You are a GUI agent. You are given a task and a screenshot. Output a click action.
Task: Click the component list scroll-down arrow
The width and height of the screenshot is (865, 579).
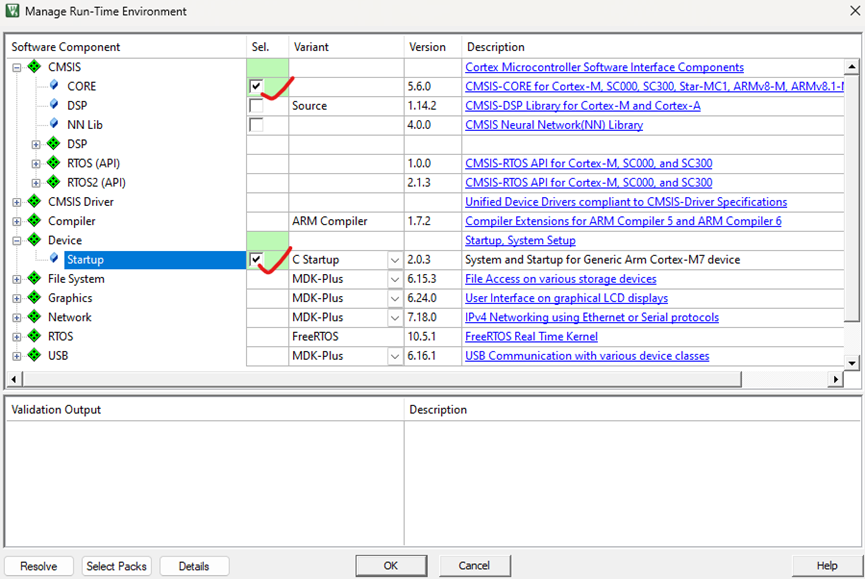click(852, 363)
